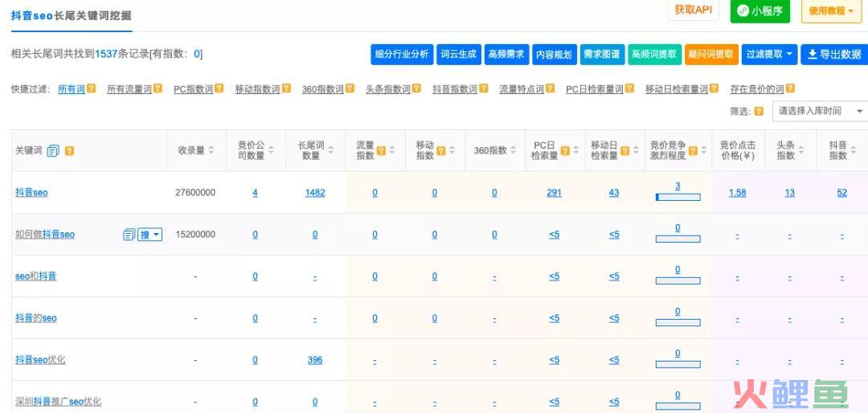Click help icon next to 所有流量词 filter
This screenshot has height=413, width=868.
coord(158,88)
